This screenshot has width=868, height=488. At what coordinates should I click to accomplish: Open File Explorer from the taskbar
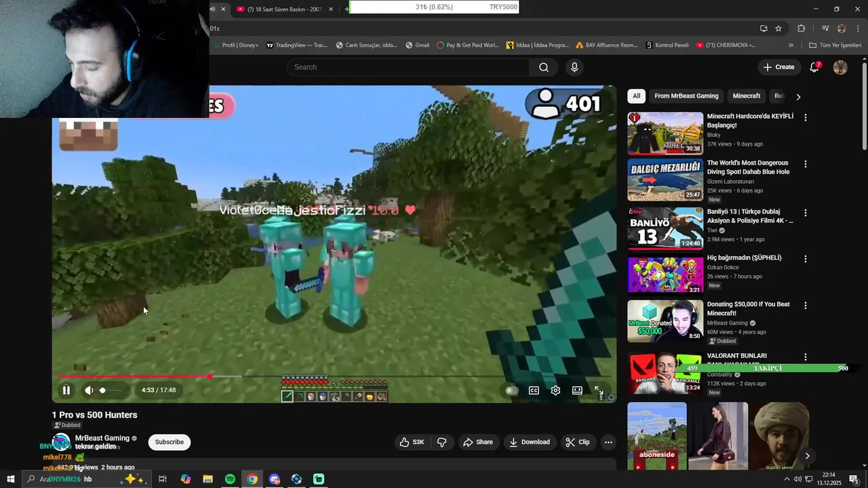208,479
